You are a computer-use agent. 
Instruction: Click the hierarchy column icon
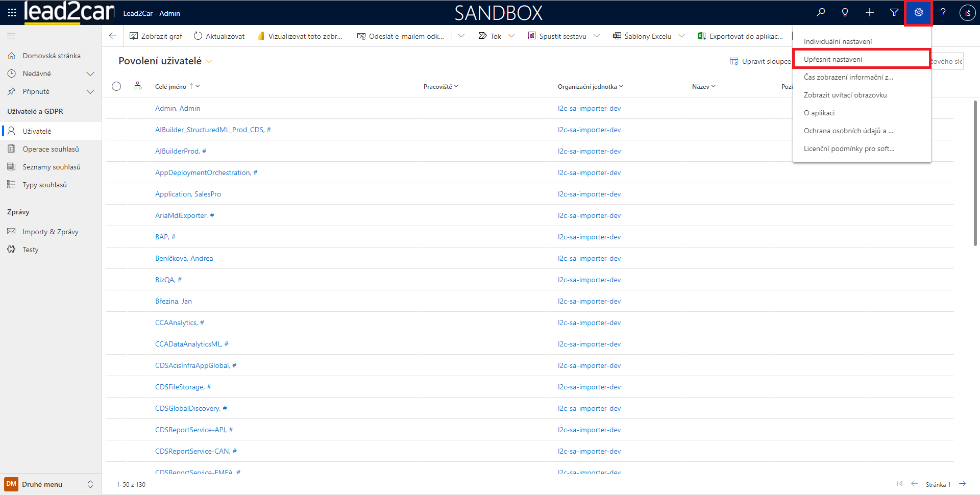click(137, 86)
